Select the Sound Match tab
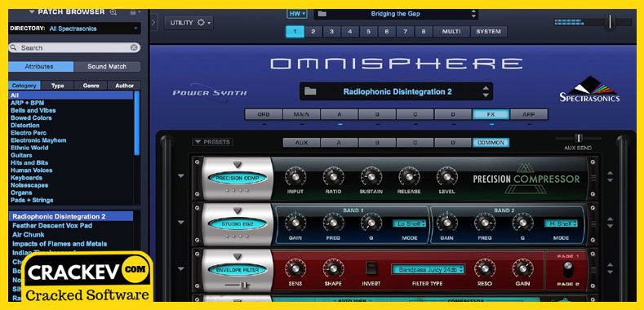 coord(107,67)
